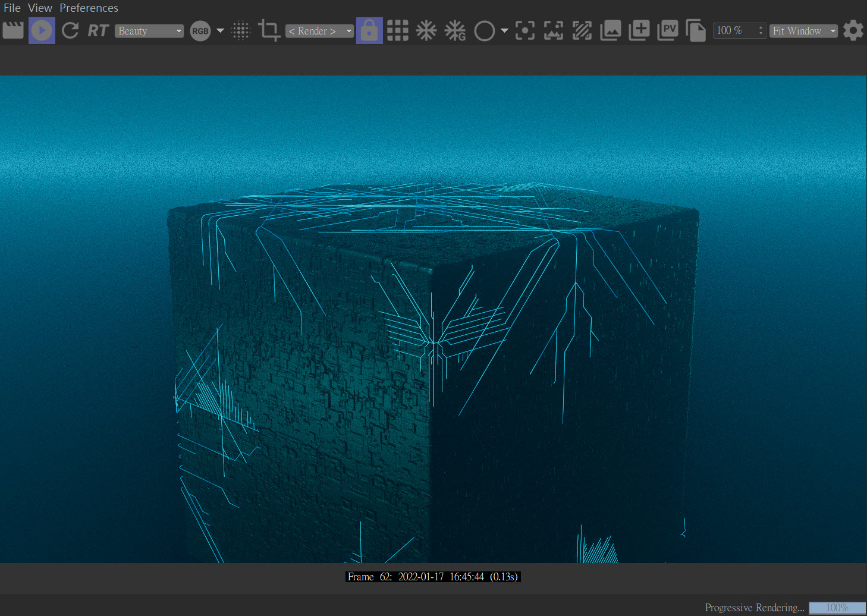Open the Beauty AOV dropdown
This screenshot has width=867, height=616.
point(149,31)
